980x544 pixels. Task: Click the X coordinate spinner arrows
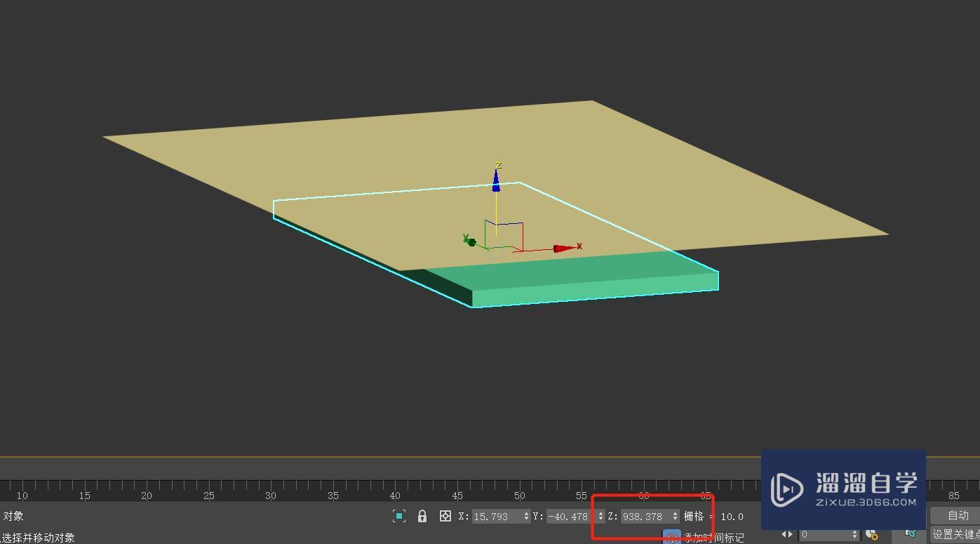click(x=527, y=516)
